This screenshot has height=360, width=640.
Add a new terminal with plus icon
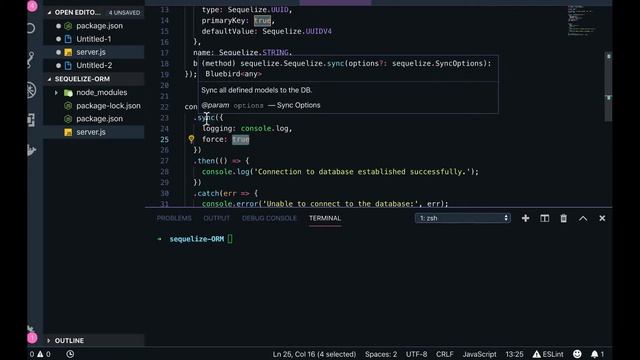[x=525, y=218]
